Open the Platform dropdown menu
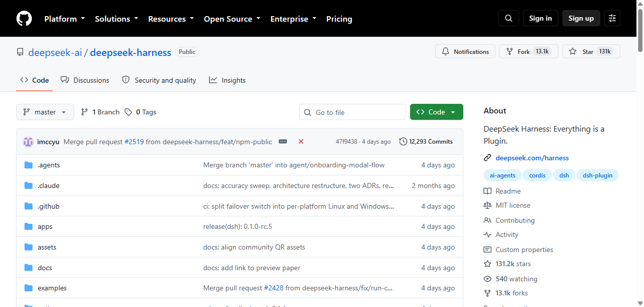644x307 pixels. [64, 19]
